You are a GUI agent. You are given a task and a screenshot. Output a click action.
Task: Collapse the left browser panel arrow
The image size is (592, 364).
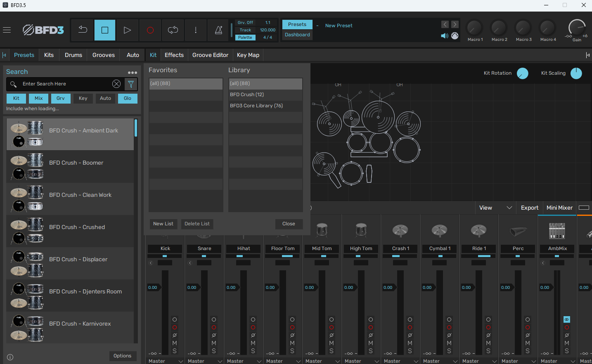(x=4, y=55)
